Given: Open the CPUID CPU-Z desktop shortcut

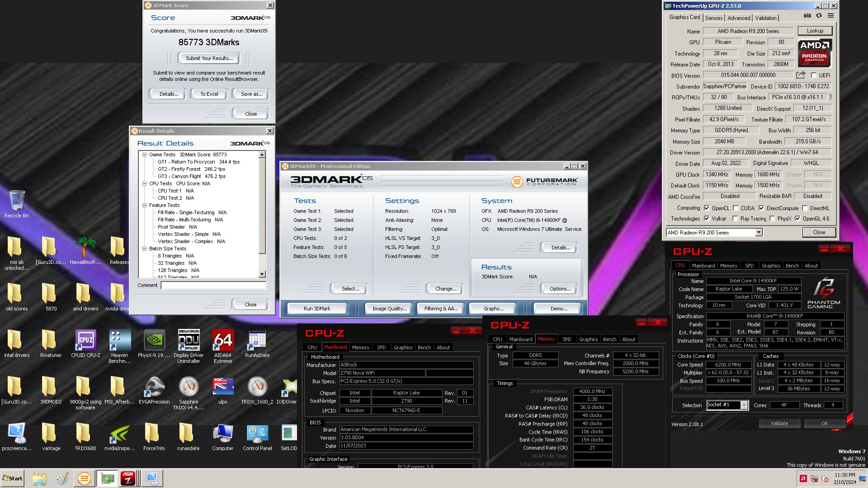Looking at the screenshot, I should [x=85, y=344].
